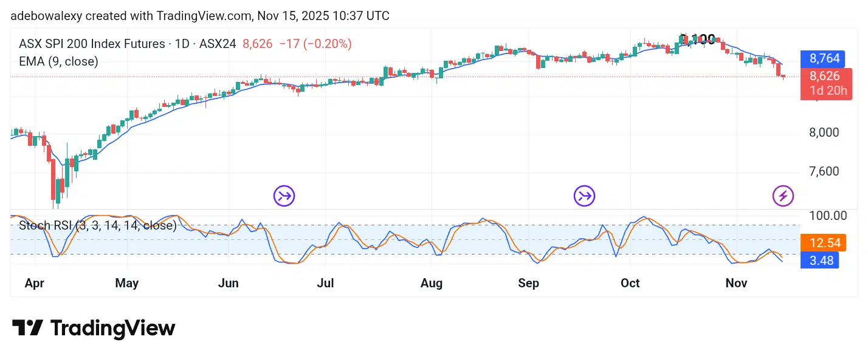Click the purple contract rollover icon near September
The height and width of the screenshot is (359, 868).
point(585,196)
